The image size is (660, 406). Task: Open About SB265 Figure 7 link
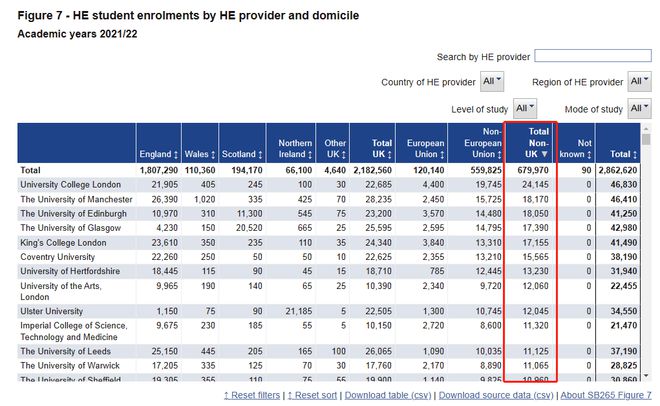[606, 395]
